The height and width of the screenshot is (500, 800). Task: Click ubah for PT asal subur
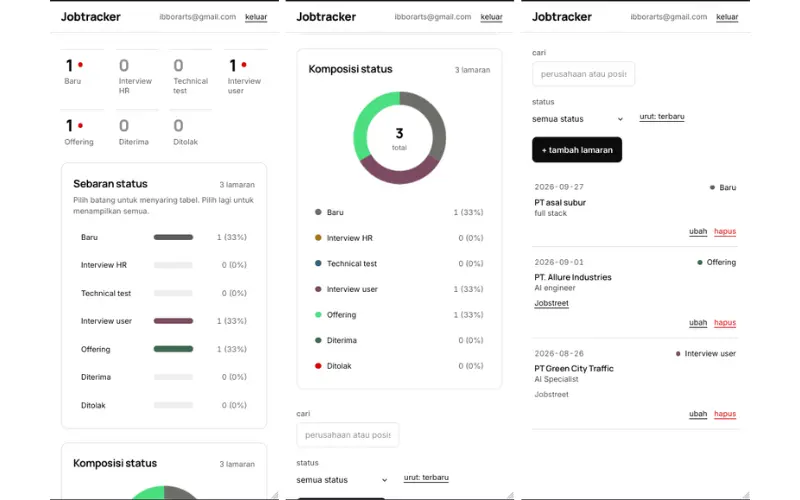coord(698,231)
